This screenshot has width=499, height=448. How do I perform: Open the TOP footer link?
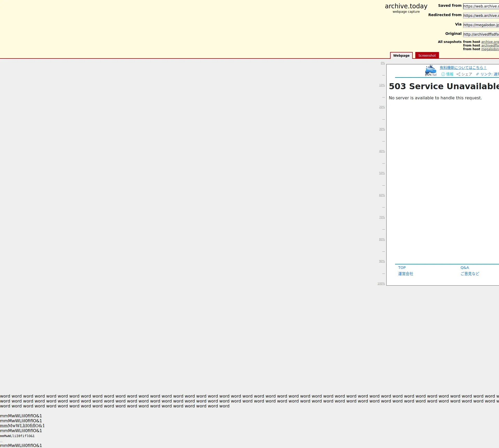pos(402,268)
